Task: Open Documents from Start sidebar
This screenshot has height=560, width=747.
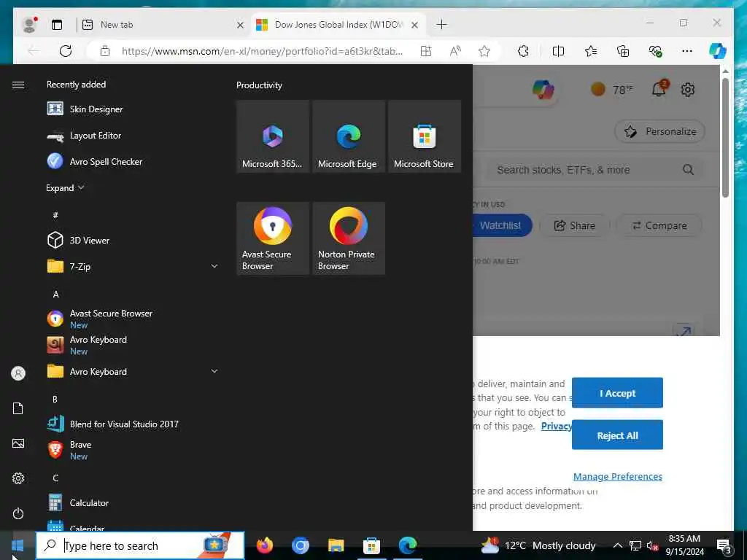Action: click(x=18, y=408)
